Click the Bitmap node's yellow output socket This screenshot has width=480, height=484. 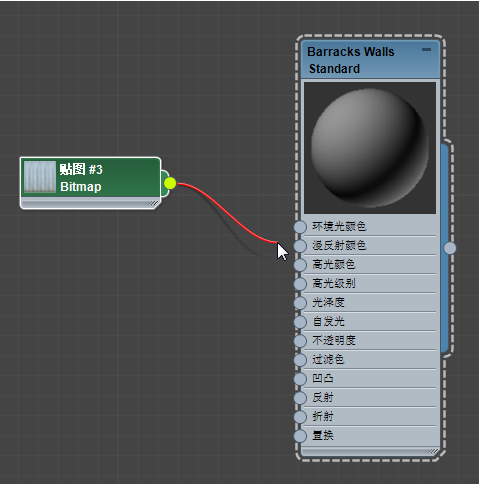(x=170, y=183)
